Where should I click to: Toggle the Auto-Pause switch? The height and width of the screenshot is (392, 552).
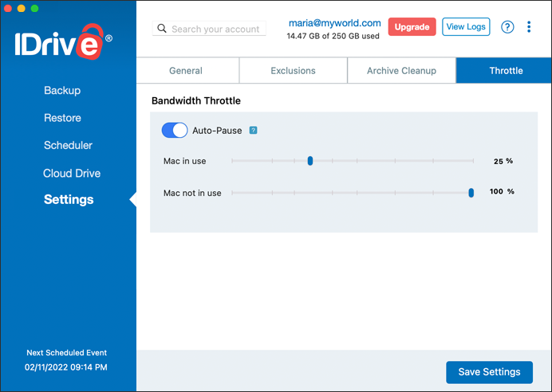pos(175,131)
